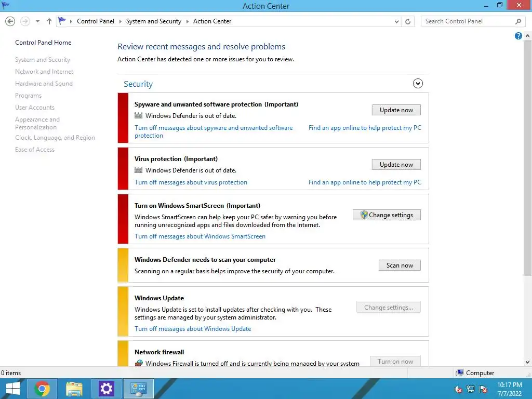The image size is (532, 399).
Task: Open the address bar history dropdown
Action: pyautogui.click(x=396, y=21)
